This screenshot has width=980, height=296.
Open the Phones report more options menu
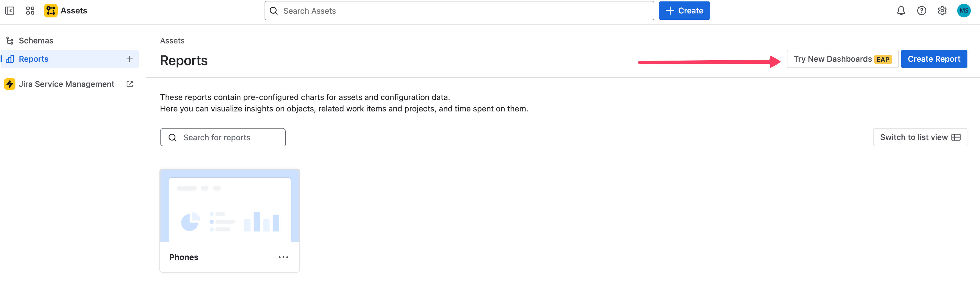pos(283,257)
